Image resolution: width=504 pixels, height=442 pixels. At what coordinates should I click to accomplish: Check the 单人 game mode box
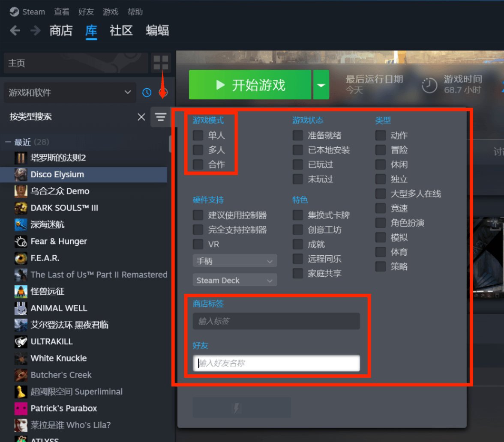[198, 135]
